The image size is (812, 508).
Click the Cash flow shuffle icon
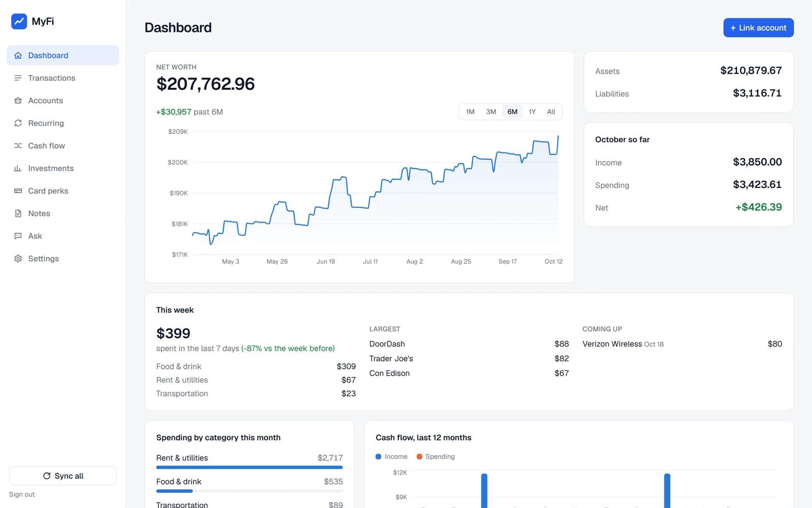point(18,146)
